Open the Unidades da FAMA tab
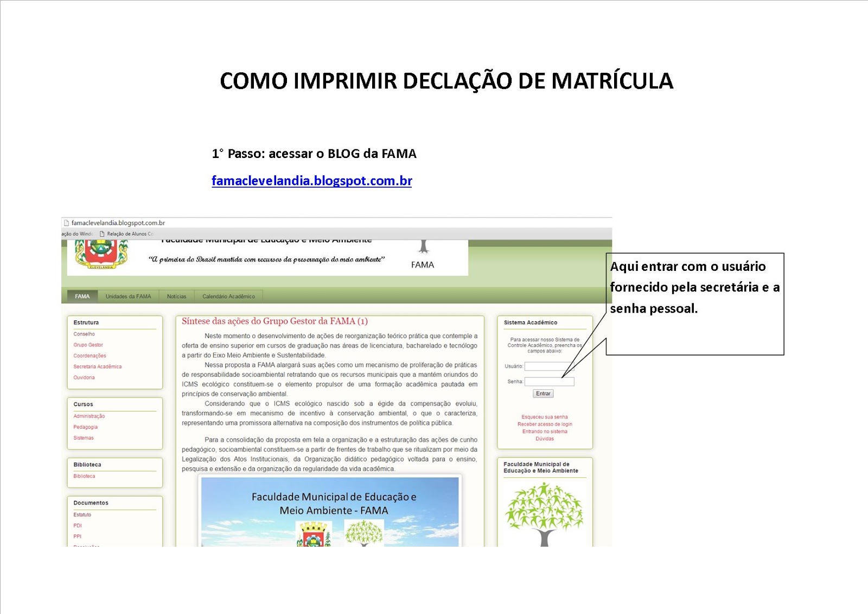This screenshot has height=614, width=868. pos(128,296)
